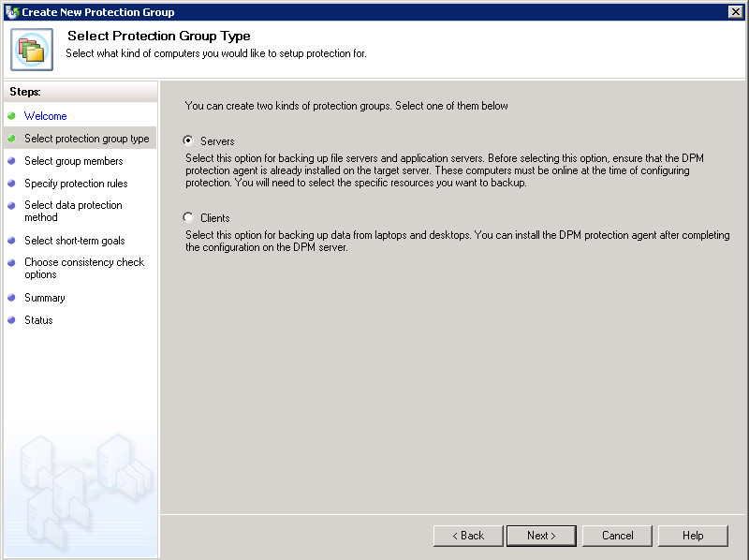Image resolution: width=749 pixels, height=560 pixels.
Task: Click the green bullet beside Welcome
Action: pyautogui.click(x=11, y=115)
